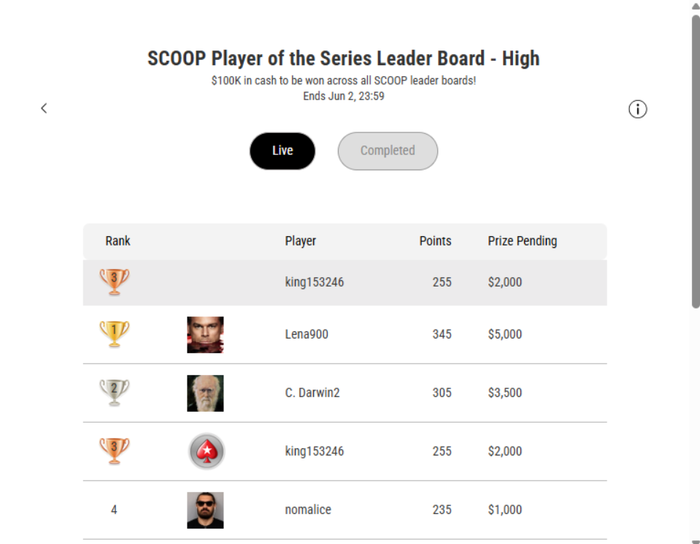Click the Prize Pending column header
Image resolution: width=700 pixels, height=544 pixels.
(x=522, y=241)
